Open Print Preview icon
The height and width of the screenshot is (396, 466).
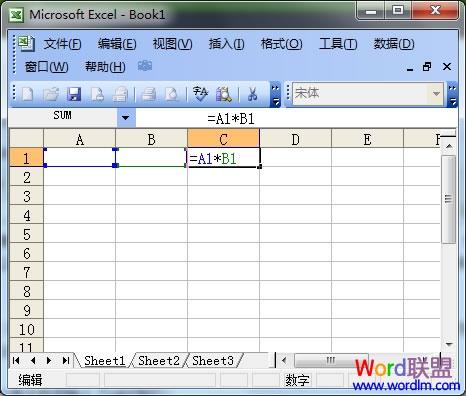pos(171,94)
